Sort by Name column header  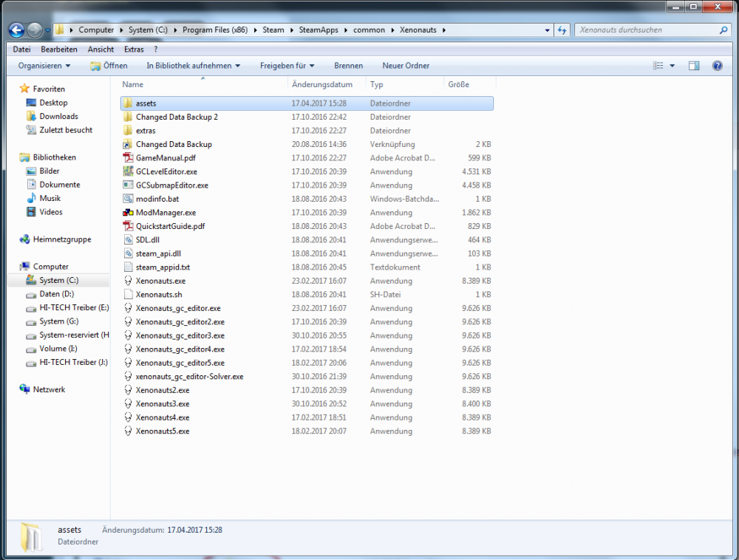tap(204, 84)
